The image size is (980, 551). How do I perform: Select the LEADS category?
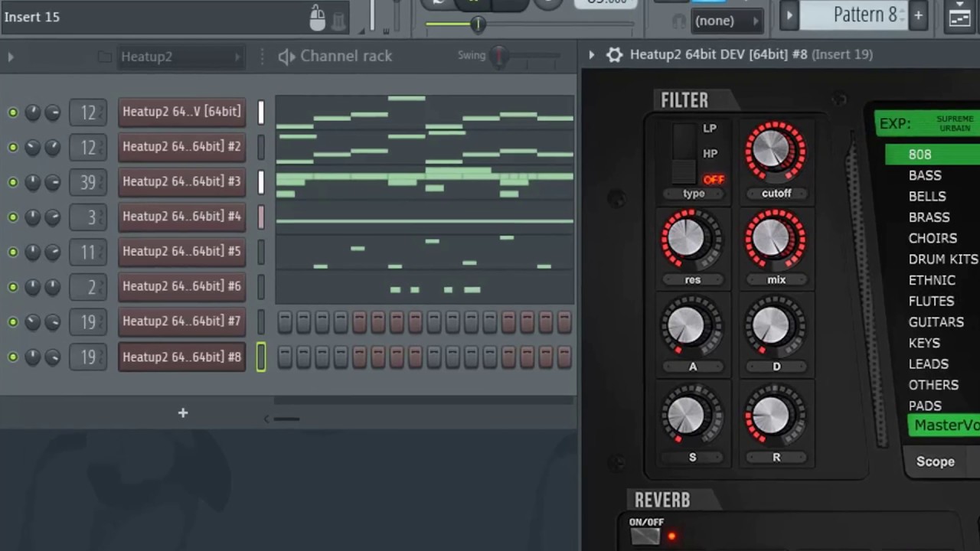pos(928,364)
